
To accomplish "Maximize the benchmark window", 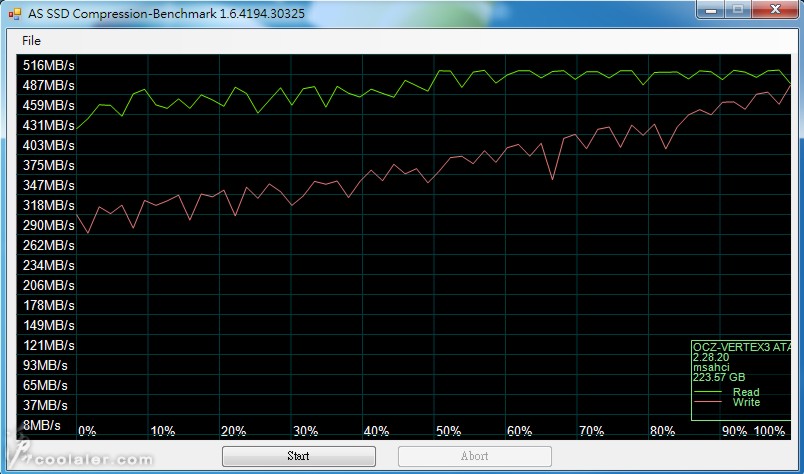I will point(738,10).
